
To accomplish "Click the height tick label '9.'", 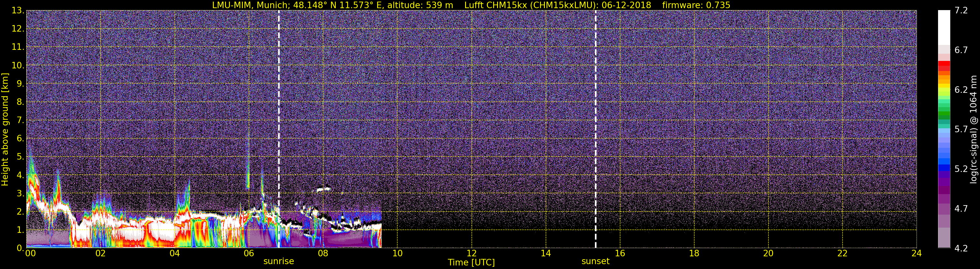I will coord(20,84).
